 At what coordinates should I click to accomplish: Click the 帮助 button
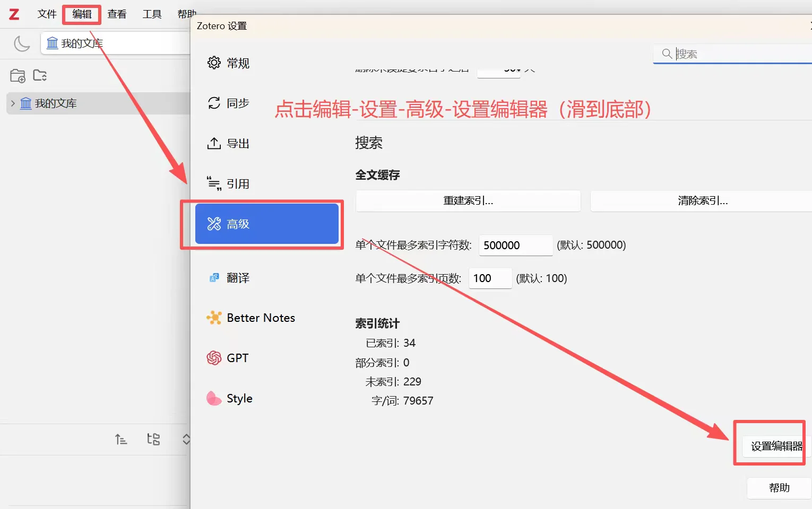point(778,488)
